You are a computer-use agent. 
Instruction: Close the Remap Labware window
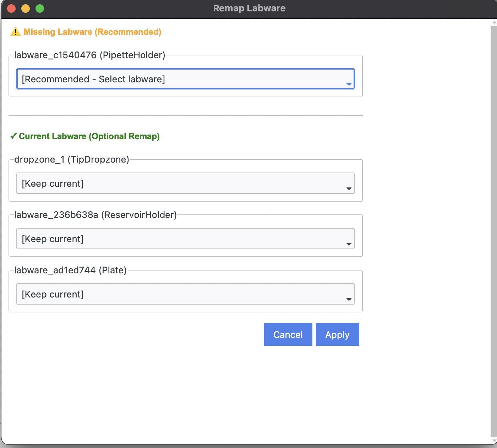pyautogui.click(x=11, y=9)
